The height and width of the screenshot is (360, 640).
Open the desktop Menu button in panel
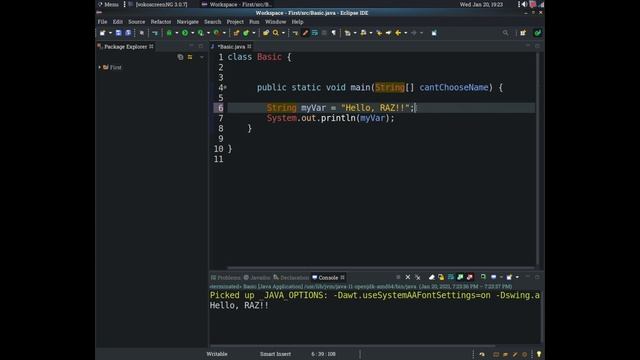108,4
